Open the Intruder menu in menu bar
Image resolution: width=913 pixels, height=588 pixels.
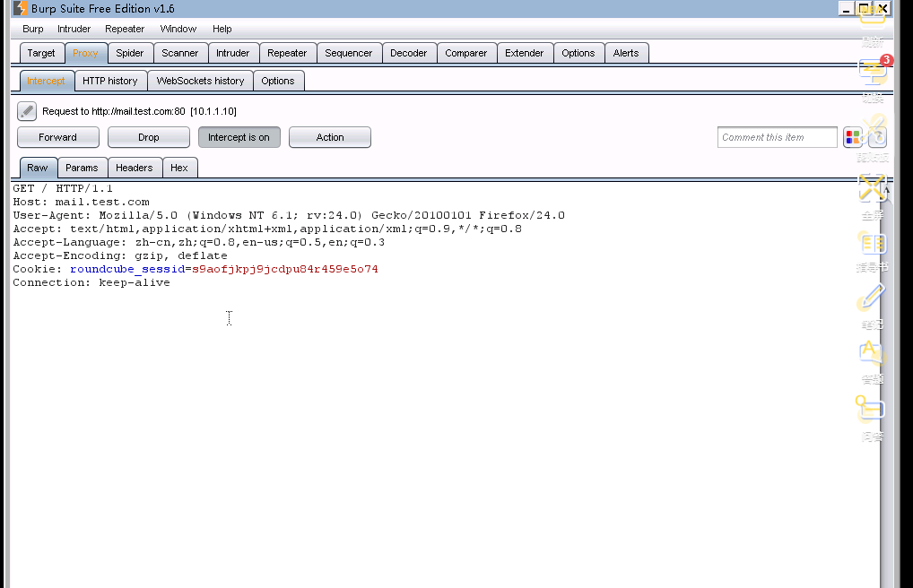pyautogui.click(x=74, y=29)
